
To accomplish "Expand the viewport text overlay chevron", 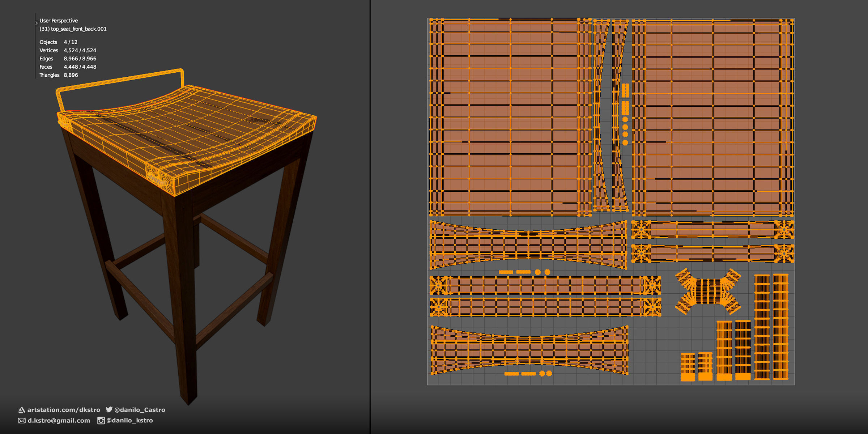I will coord(37,23).
